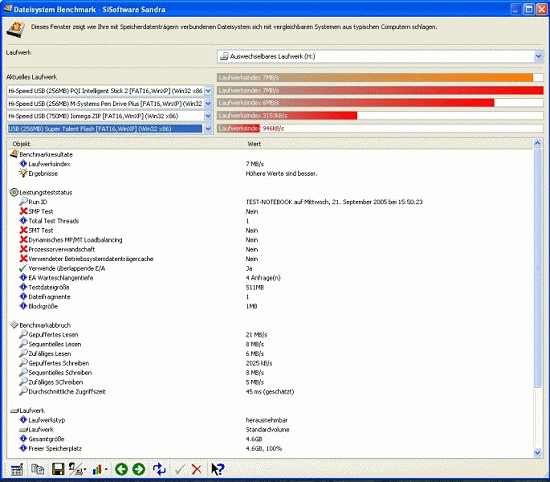
Task: Click the magnifier icon beside Zufälliges Lesen
Action: coord(23,353)
